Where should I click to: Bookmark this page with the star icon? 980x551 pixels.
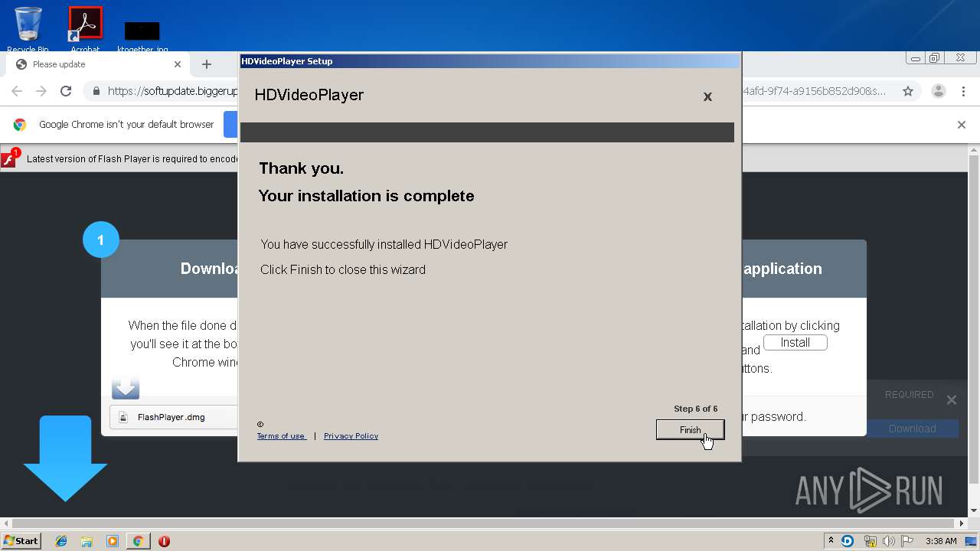point(908,91)
